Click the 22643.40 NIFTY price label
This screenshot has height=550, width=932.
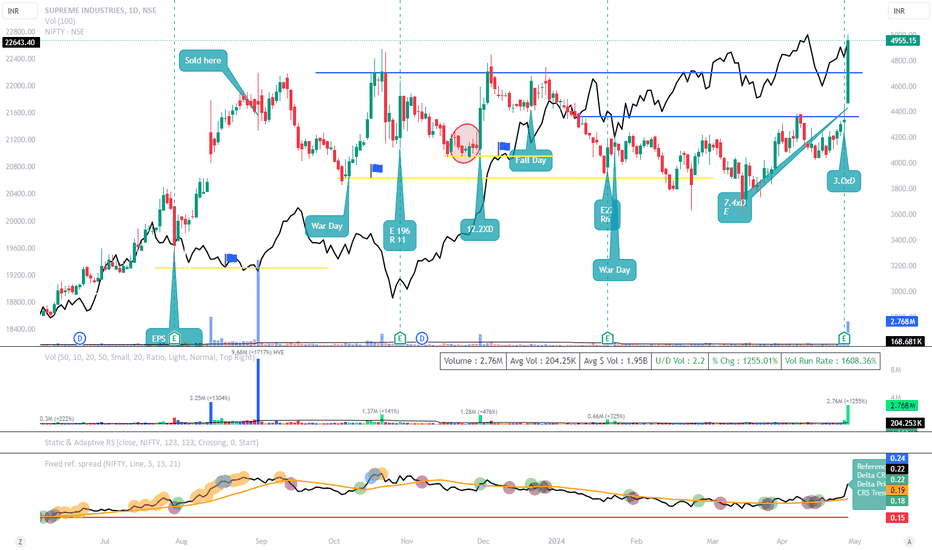pos(21,42)
